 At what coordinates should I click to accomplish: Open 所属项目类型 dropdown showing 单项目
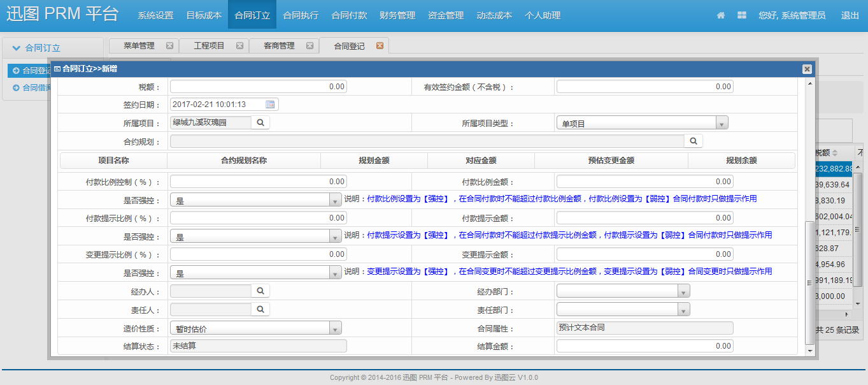pos(722,123)
